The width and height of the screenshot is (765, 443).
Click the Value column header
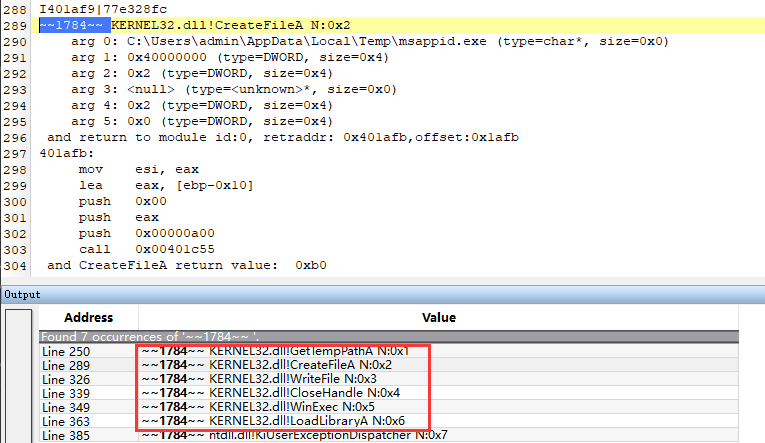[x=439, y=318]
